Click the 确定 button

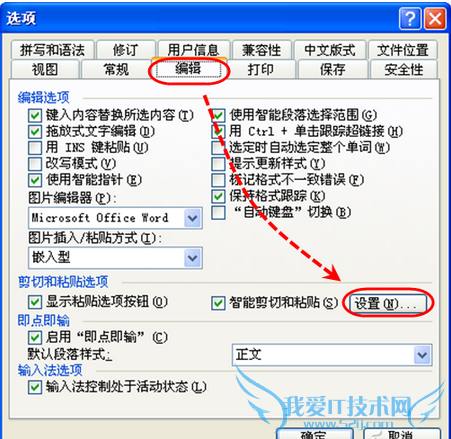(x=315, y=433)
